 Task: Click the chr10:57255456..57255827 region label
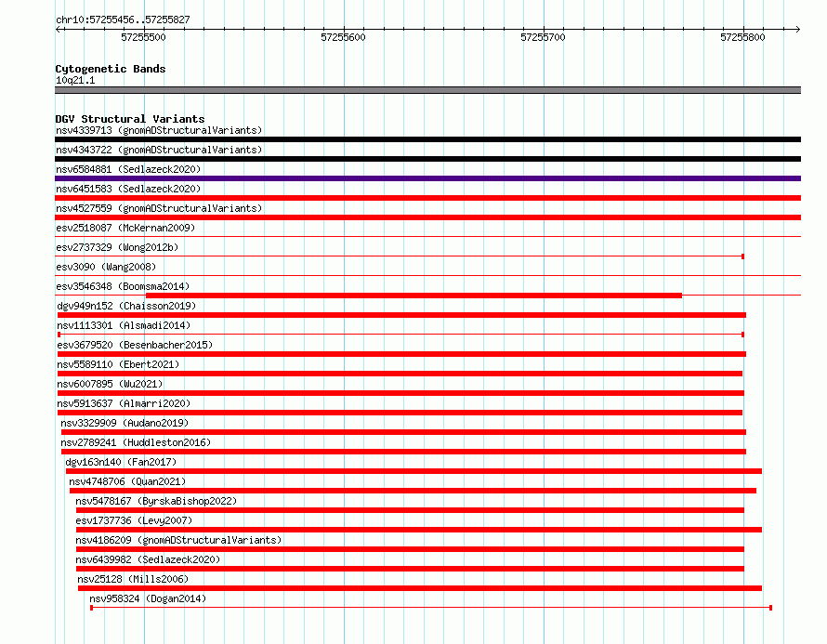tap(123, 20)
